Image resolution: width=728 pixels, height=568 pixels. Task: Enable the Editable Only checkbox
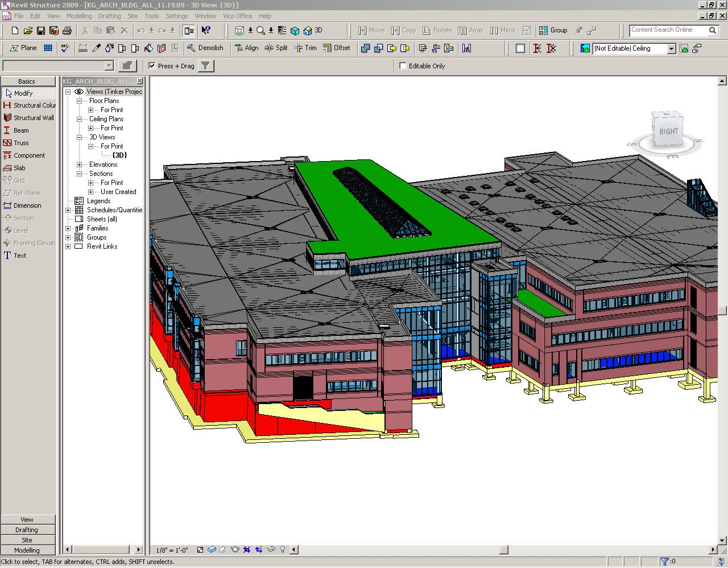coord(403,66)
